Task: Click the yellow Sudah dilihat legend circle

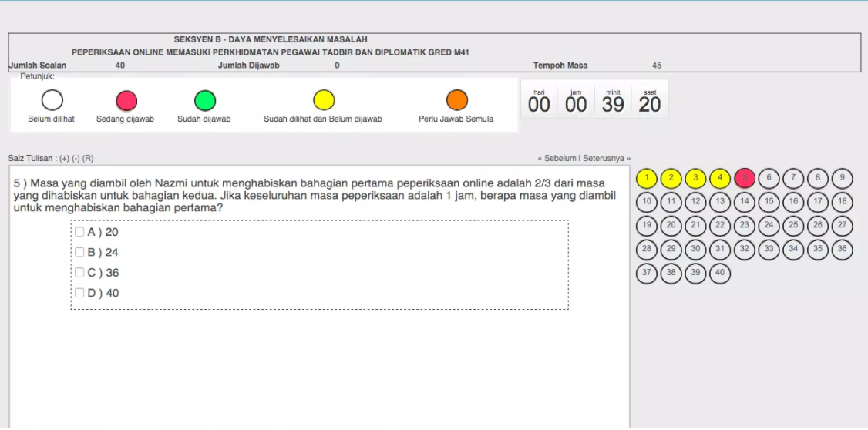Action: (324, 101)
